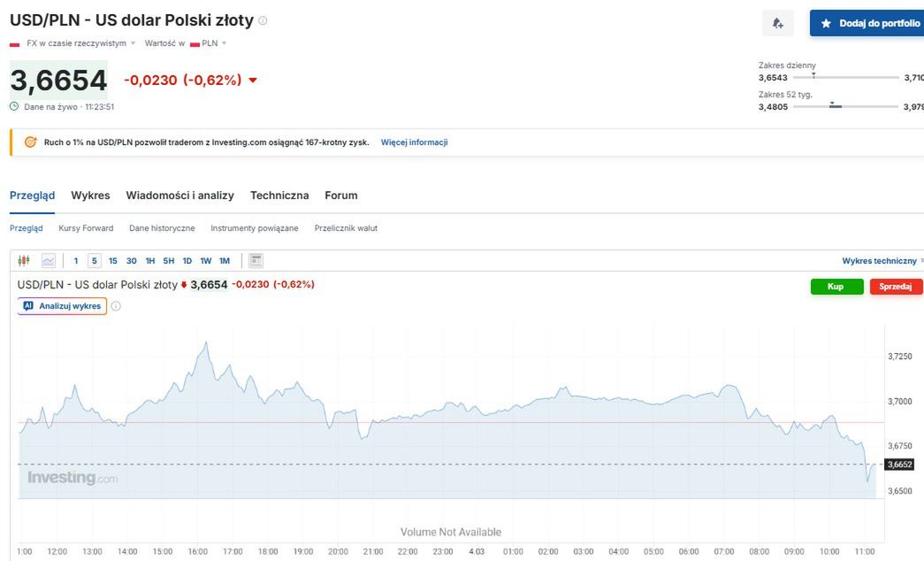The image size is (924, 561).
Task: Select the 1W chart interval
Action: (x=205, y=261)
